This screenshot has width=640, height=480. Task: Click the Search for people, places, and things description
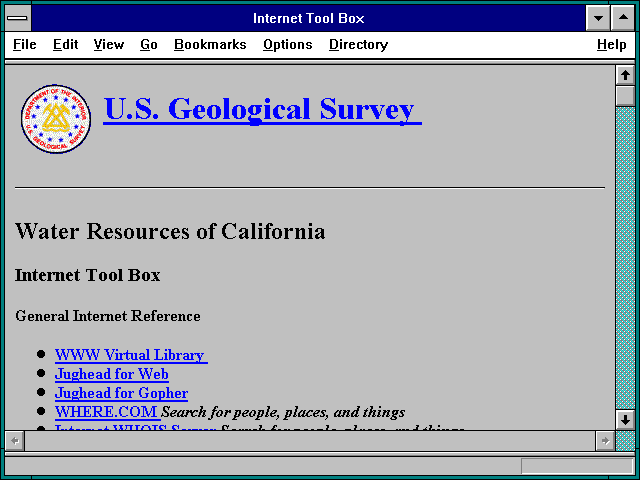[x=283, y=412]
